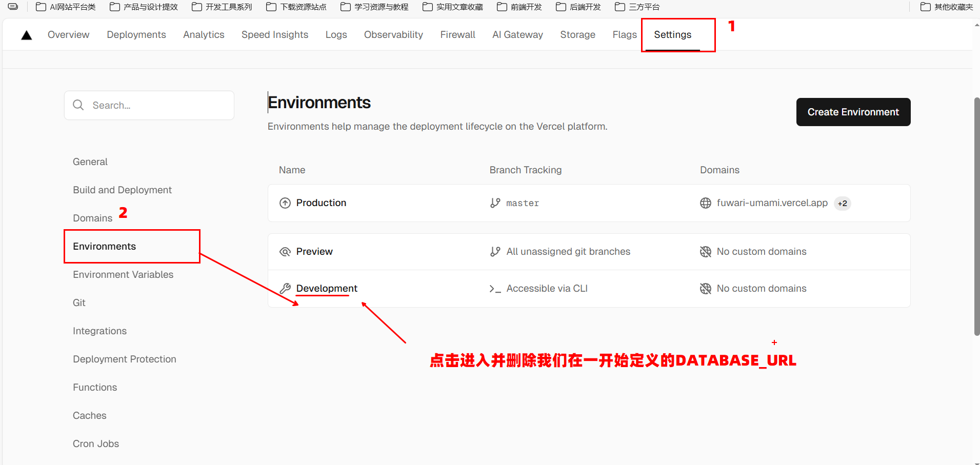Click the Preview environment eye icon
980x465 pixels.
(285, 252)
